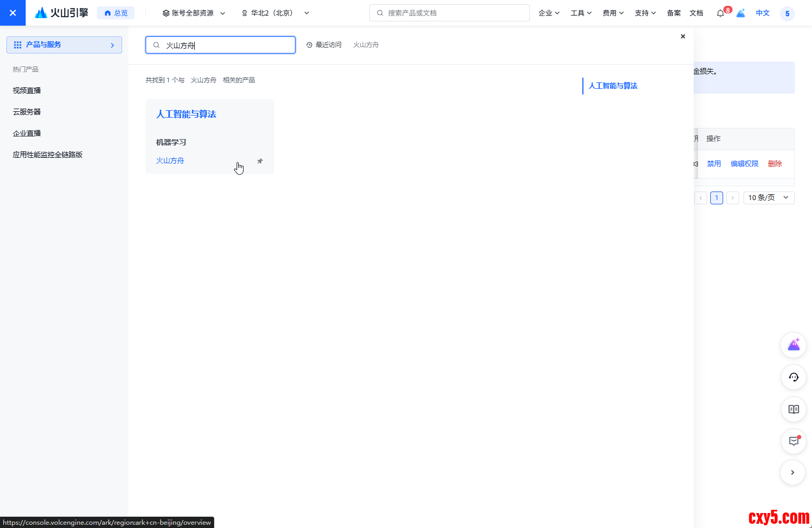
Task: Expand the 账号全部资源 dropdown
Action: [194, 13]
